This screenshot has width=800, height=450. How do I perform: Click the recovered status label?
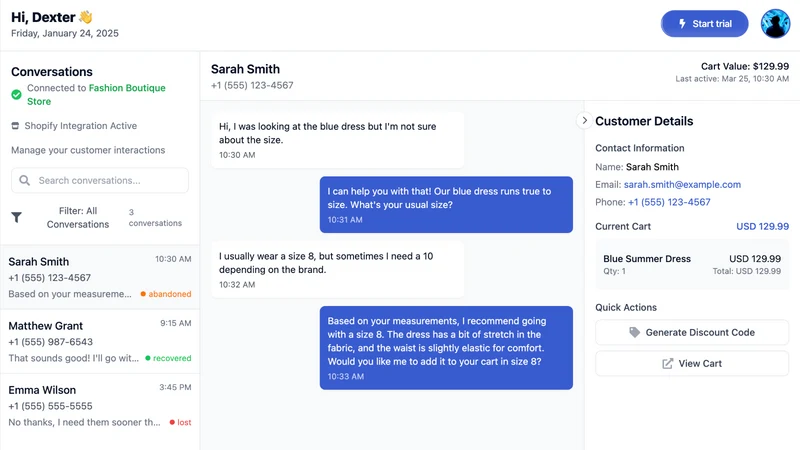168,358
